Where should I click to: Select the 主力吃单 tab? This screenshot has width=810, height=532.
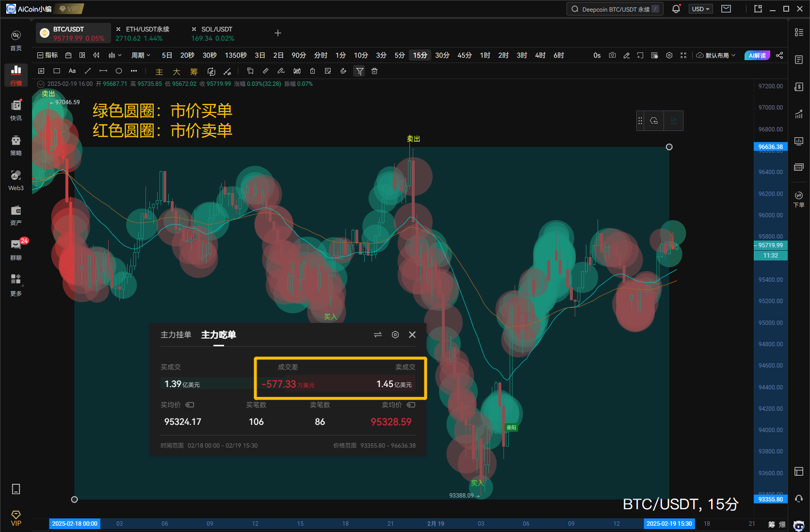pyautogui.click(x=218, y=335)
